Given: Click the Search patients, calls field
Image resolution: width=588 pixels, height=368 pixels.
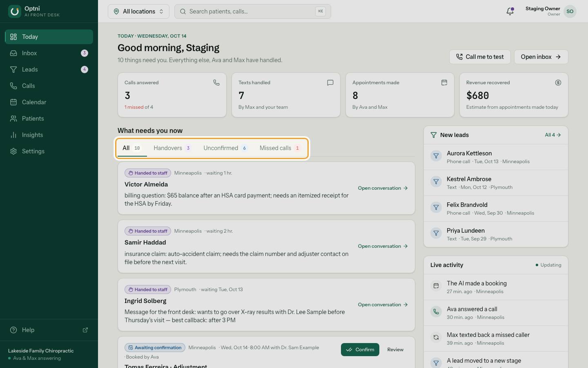Looking at the screenshot, I should (253, 11).
